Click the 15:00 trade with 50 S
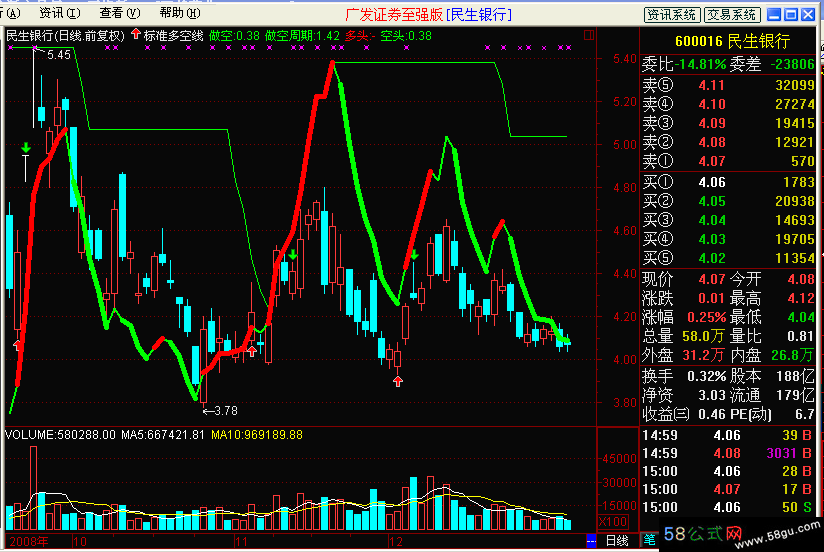Image resolution: width=824 pixels, height=552 pixels. pyautogui.click(x=727, y=507)
